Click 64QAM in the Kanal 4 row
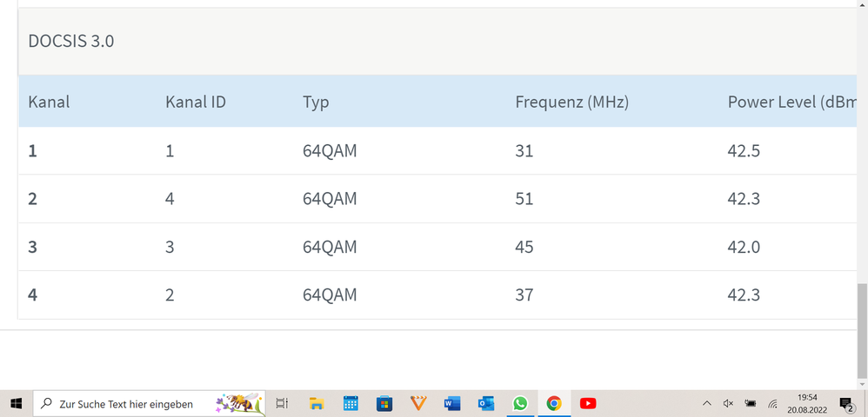Viewport: 868px width, 417px height. [330, 295]
